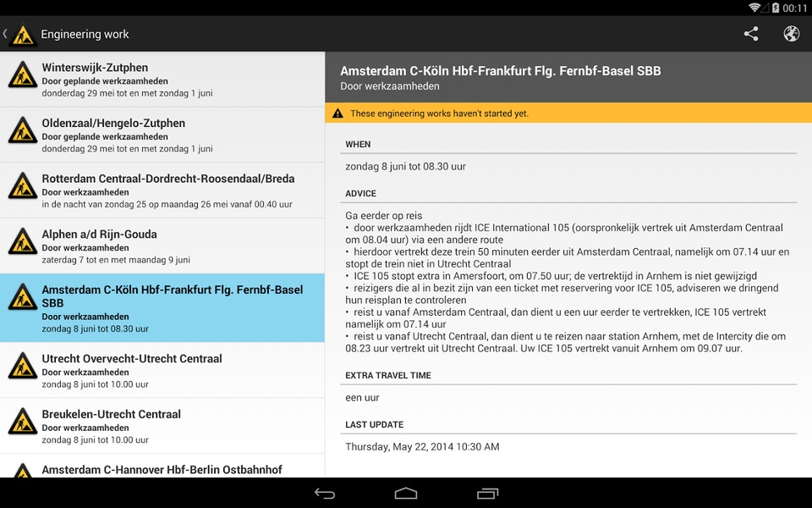Open the Alphen a/d Rijn-Gouda title
812x508 pixels.
100,234
